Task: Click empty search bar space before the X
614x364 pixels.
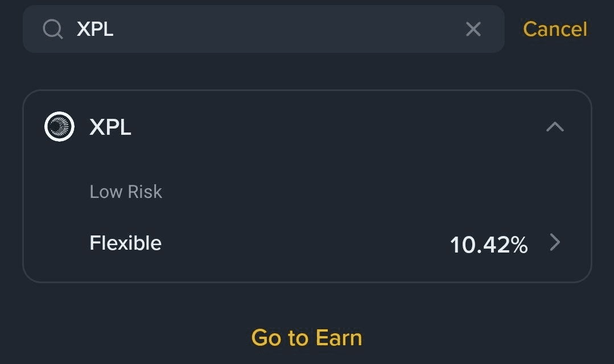Action: 290,29
